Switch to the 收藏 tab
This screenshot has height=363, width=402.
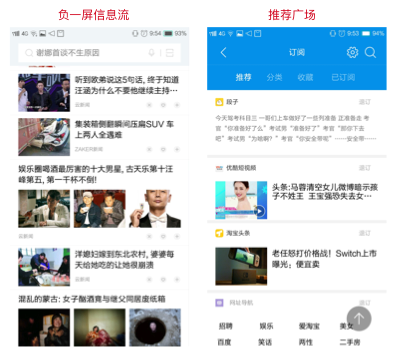[305, 77]
